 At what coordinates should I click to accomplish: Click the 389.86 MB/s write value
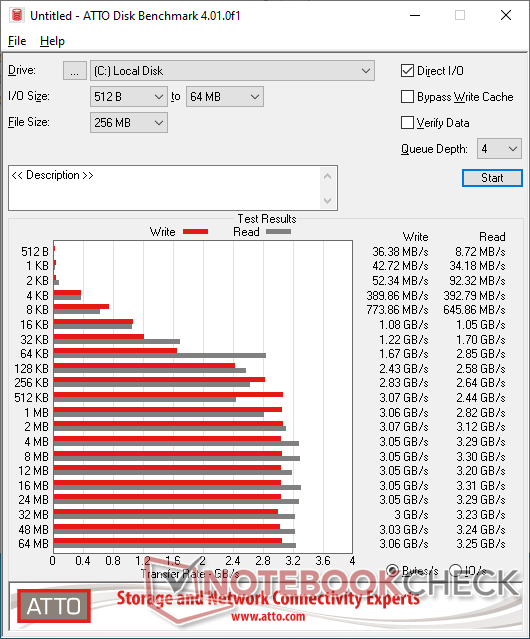(x=397, y=295)
